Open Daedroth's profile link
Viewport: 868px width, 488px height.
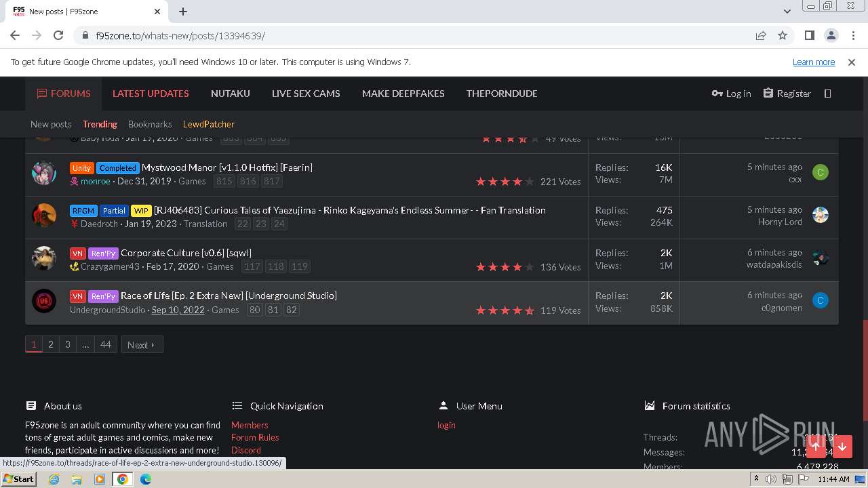pyautogui.click(x=100, y=224)
